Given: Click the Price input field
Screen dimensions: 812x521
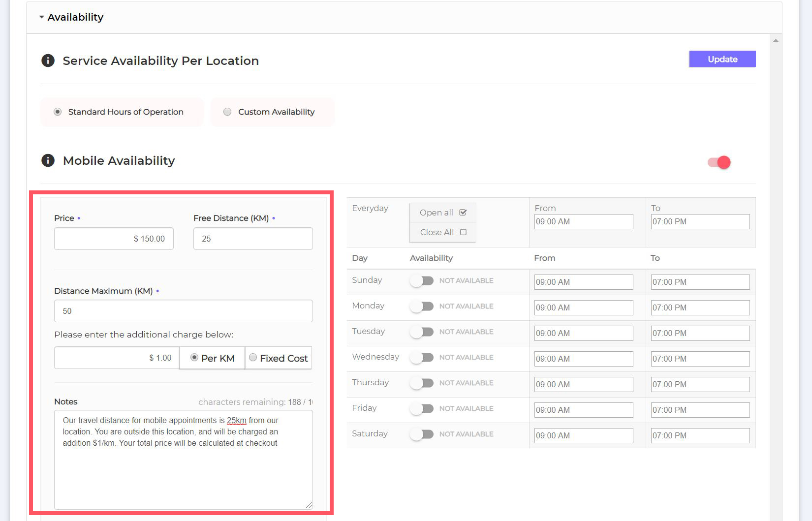Looking at the screenshot, I should (x=114, y=239).
